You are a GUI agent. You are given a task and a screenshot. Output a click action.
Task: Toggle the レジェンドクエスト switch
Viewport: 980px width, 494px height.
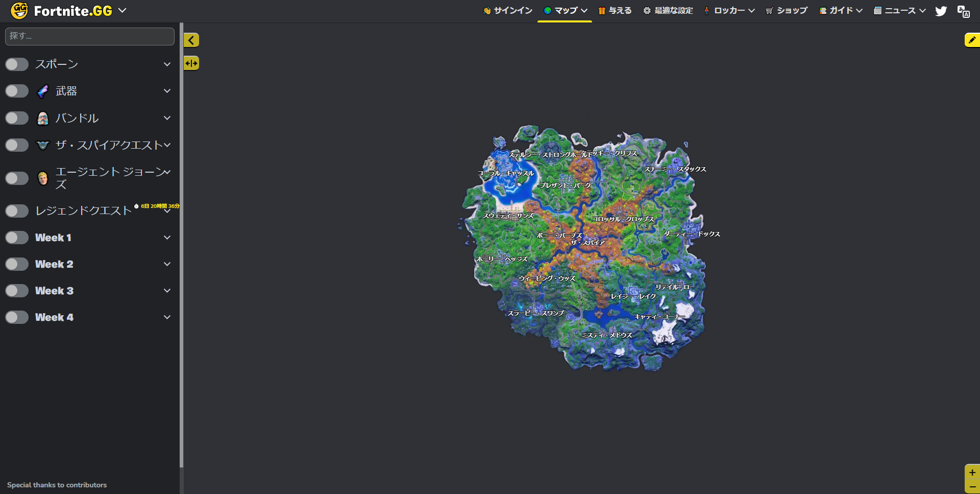coord(17,211)
